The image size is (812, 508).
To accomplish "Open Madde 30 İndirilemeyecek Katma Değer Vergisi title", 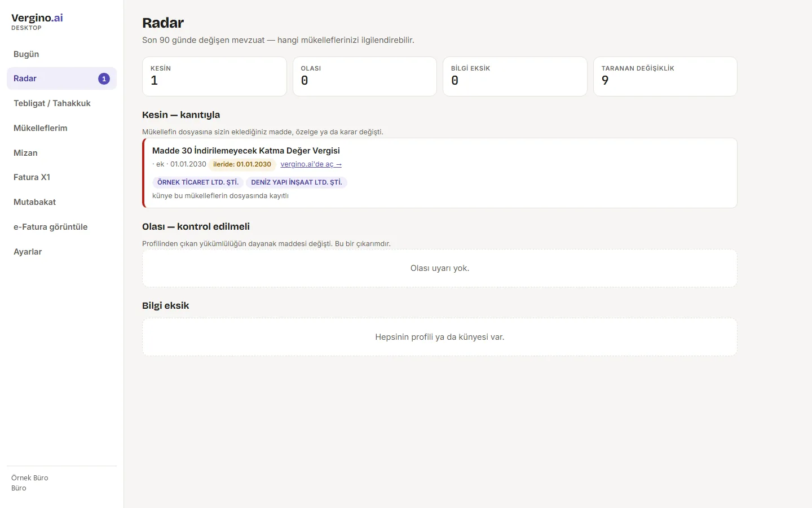I will 246,151.
